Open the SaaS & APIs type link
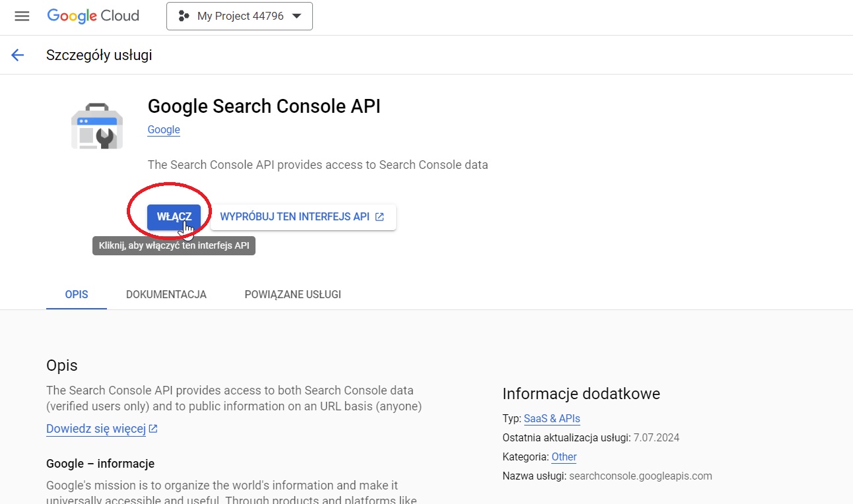853x504 pixels. (551, 418)
